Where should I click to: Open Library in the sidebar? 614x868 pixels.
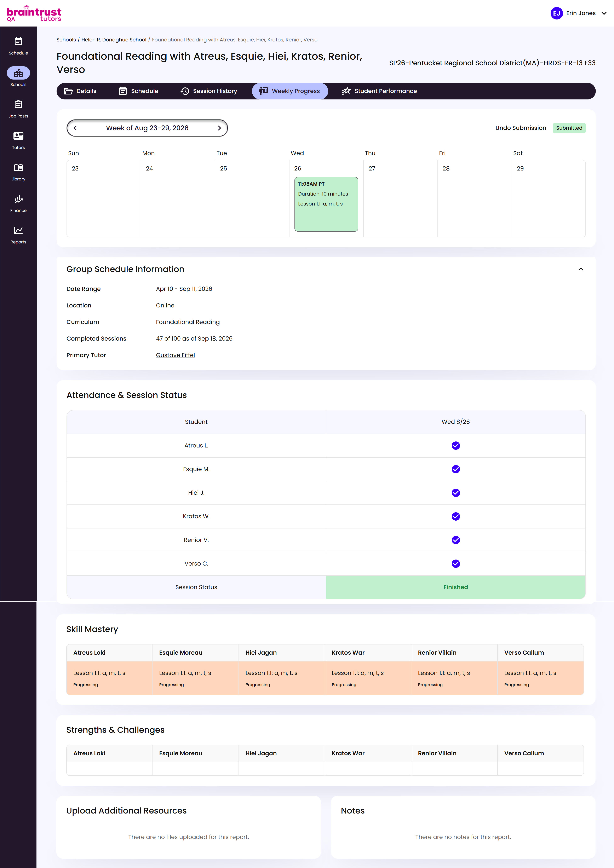coord(18,172)
